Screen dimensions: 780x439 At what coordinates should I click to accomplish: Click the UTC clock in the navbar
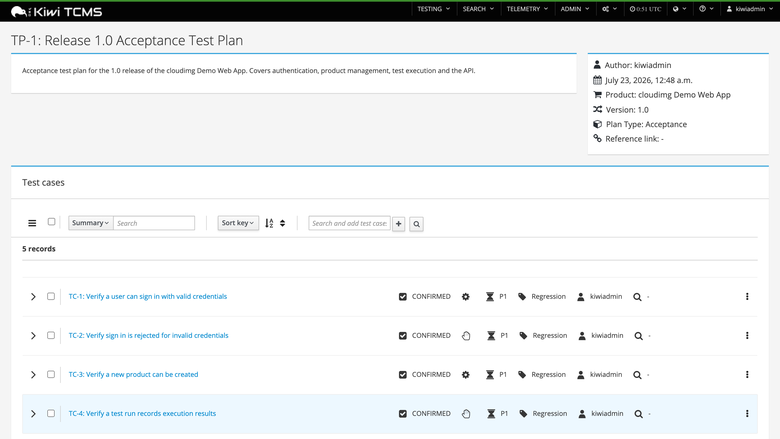(645, 9)
